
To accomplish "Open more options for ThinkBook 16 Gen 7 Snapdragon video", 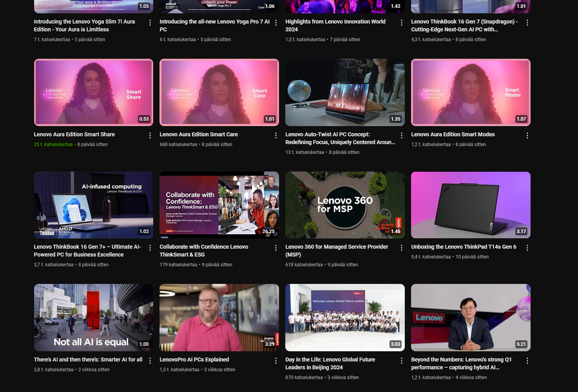I will click(x=527, y=23).
